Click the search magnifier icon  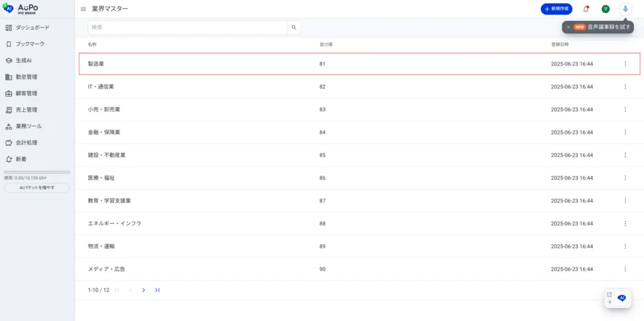point(294,28)
